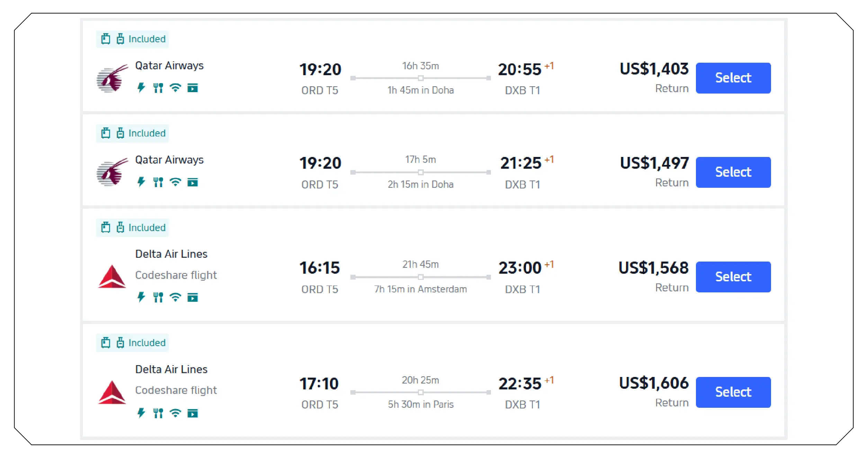Click the carry-on bag icon in the first Included badge
The image size is (868, 458).
(105, 39)
